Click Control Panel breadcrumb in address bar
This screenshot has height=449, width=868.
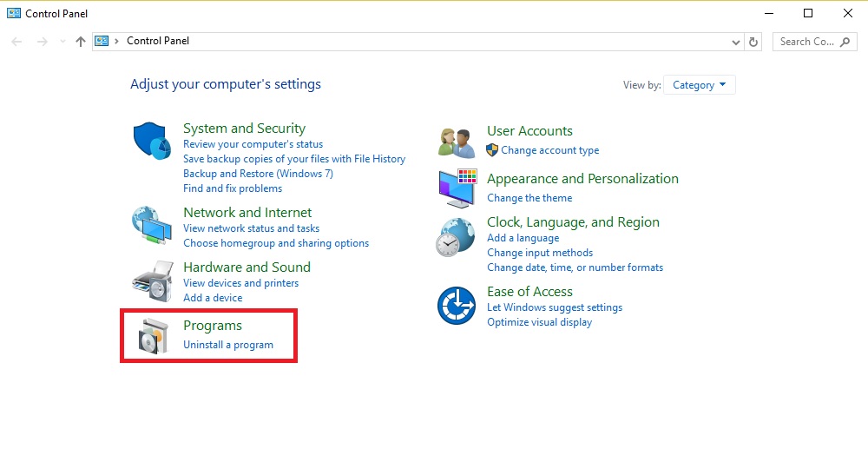(158, 41)
